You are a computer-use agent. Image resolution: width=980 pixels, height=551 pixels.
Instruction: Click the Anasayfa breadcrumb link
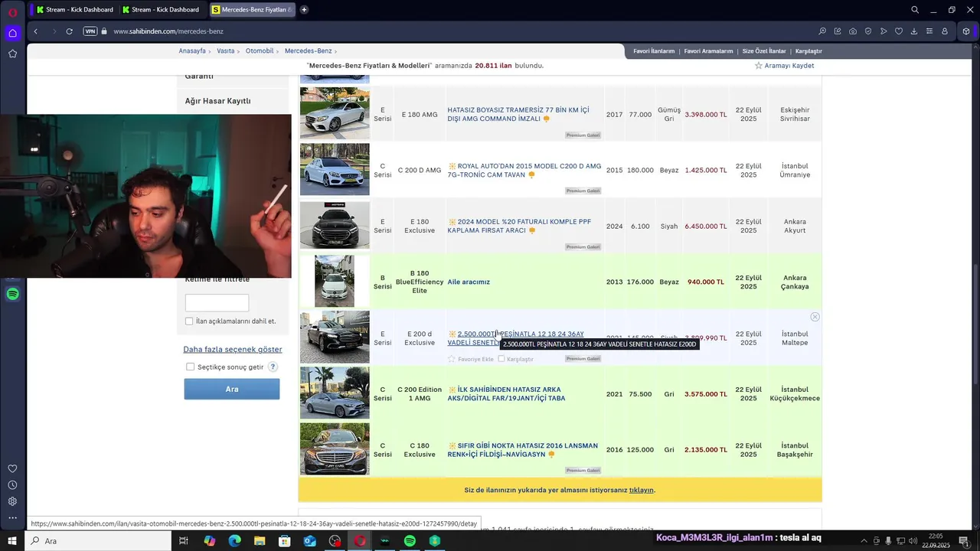coord(192,51)
